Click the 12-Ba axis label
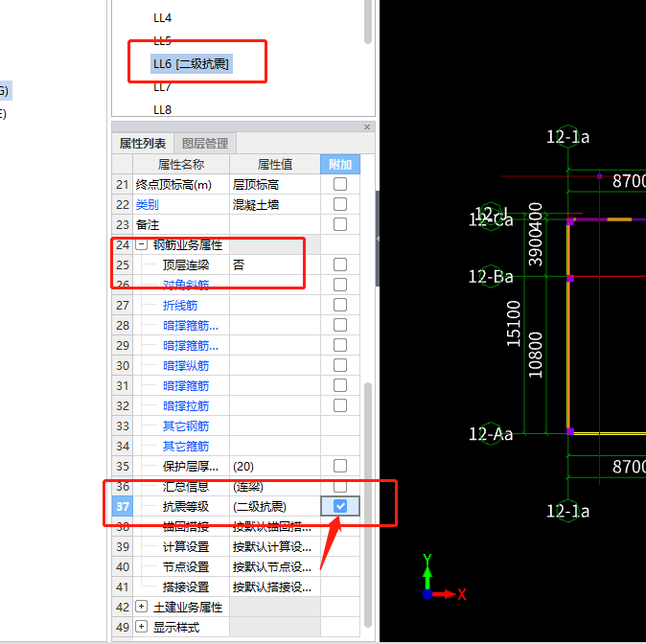Screen dimensions: 646x644 point(491,276)
